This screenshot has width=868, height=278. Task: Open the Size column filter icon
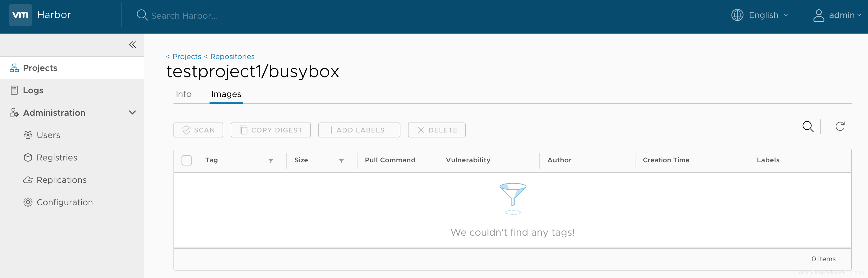click(341, 161)
